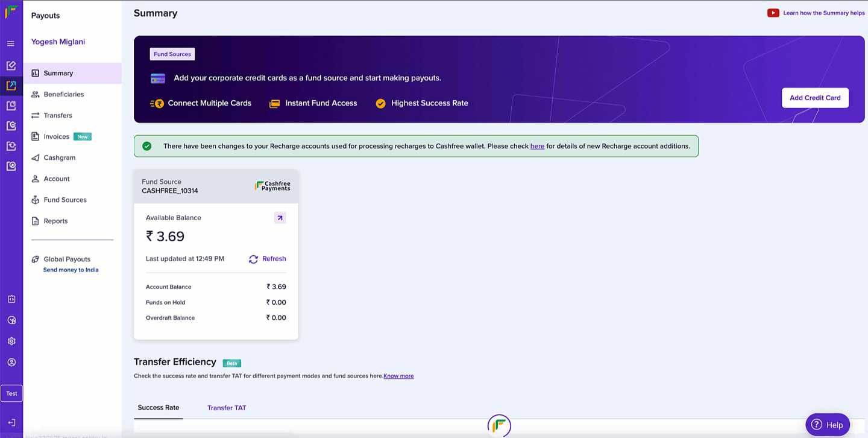This screenshot has width=868, height=438.
Task: Open Fund Sources in the sidebar menu
Action: [x=72, y=200]
